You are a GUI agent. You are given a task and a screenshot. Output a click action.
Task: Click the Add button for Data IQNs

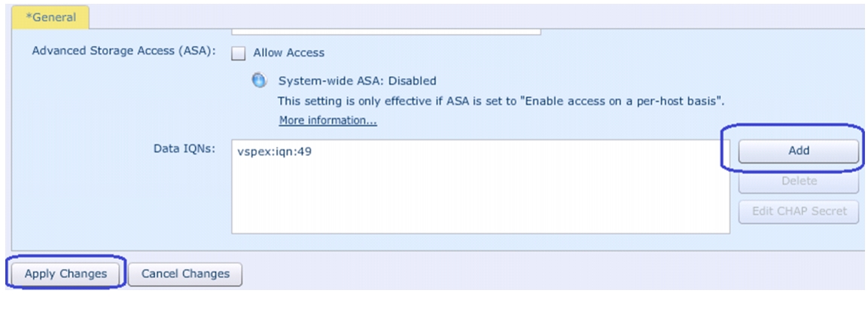799,151
